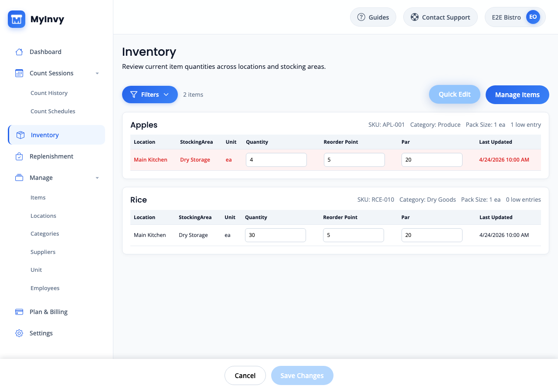The width and height of the screenshot is (558, 392).
Task: Collapse the Count Sessions menu arrow
Action: [x=97, y=73]
